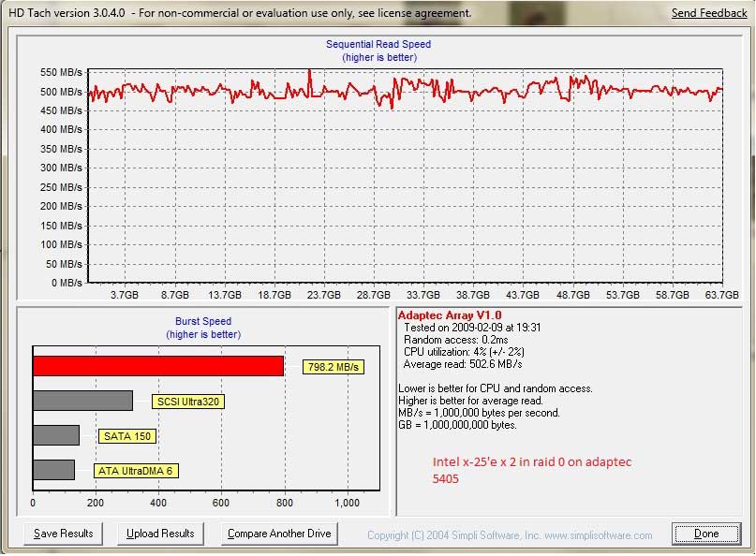The width and height of the screenshot is (756, 556).
Task: Click the 250 MB/s axis label
Action: 61,187
